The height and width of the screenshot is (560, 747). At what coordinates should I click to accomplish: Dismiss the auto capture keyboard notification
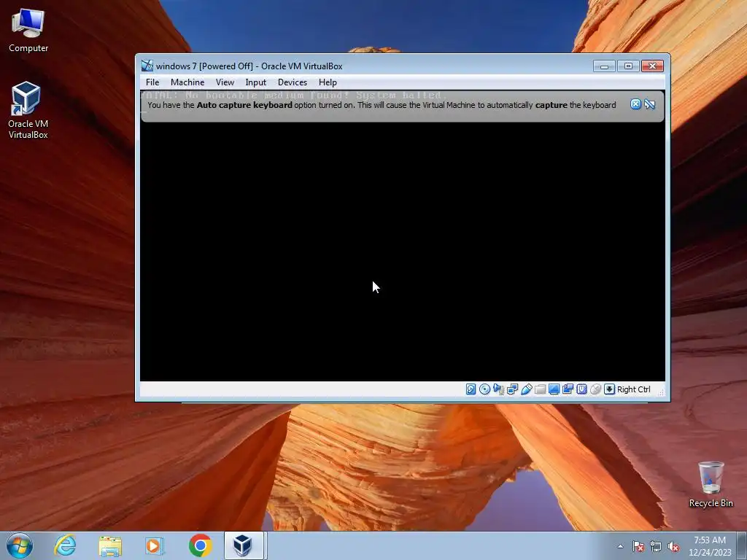(x=635, y=104)
